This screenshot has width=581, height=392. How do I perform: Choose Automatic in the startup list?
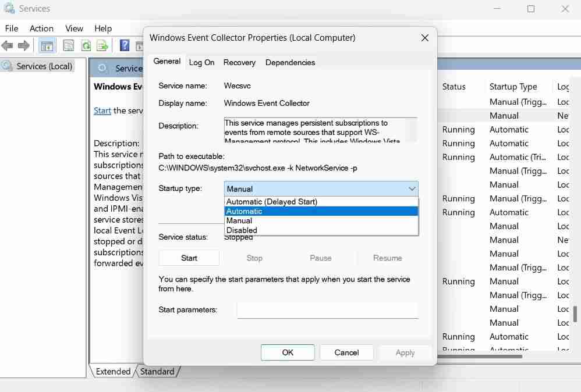pyautogui.click(x=244, y=211)
